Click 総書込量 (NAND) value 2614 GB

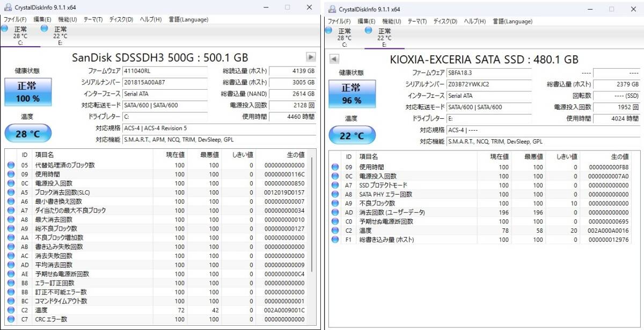pyautogui.click(x=292, y=94)
